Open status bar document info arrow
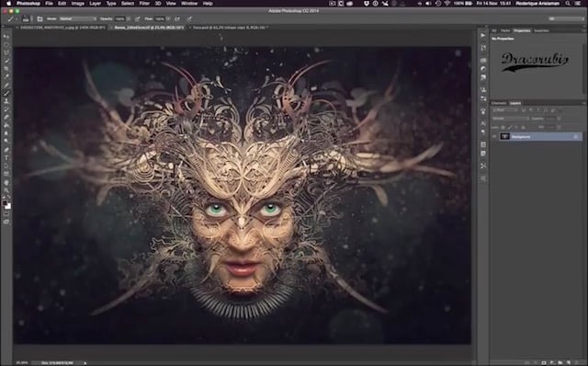This screenshot has height=366, width=588. pyautogui.click(x=85, y=363)
